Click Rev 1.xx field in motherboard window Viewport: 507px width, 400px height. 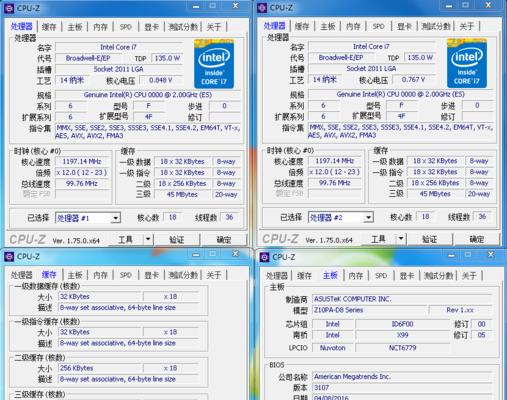pyautogui.click(x=460, y=310)
